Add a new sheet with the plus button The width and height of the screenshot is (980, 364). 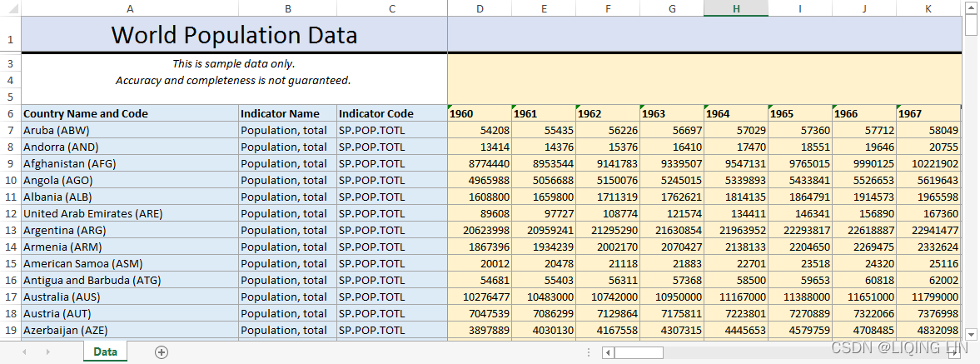tap(162, 352)
